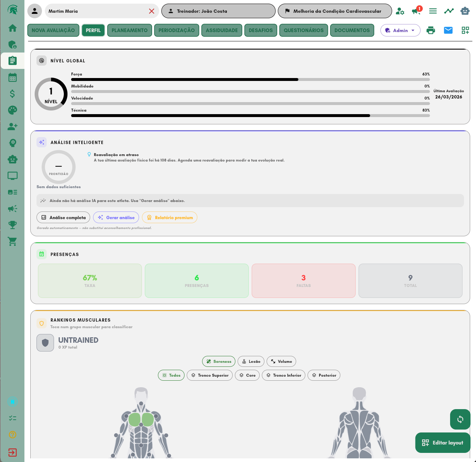Select the Todos muscle group filter
The image size is (476, 462).
[171, 375]
